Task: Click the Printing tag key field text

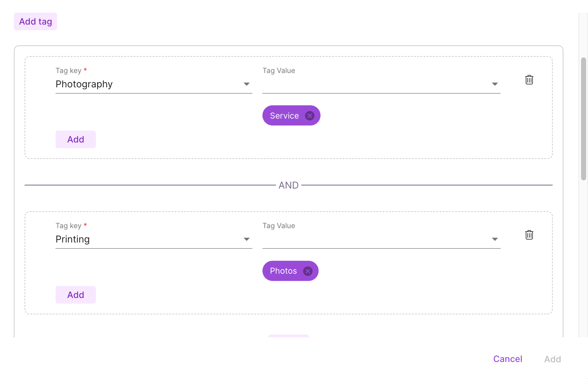Action: point(73,239)
